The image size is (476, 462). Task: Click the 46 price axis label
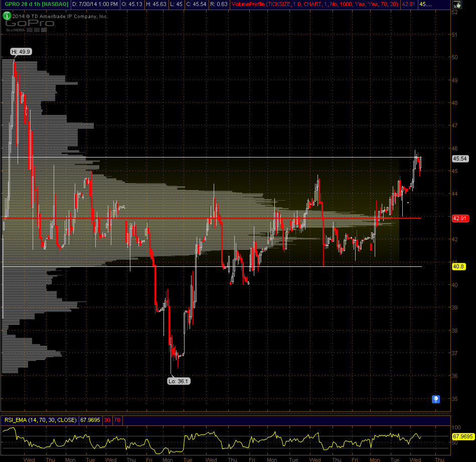(454, 148)
